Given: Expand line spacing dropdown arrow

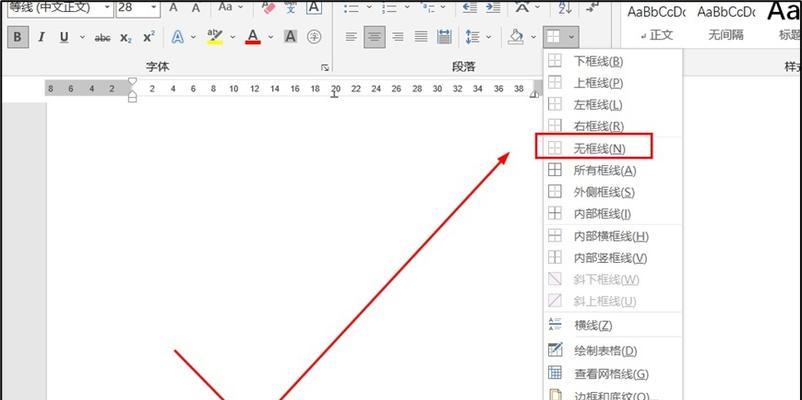Looking at the screenshot, I should [x=489, y=37].
